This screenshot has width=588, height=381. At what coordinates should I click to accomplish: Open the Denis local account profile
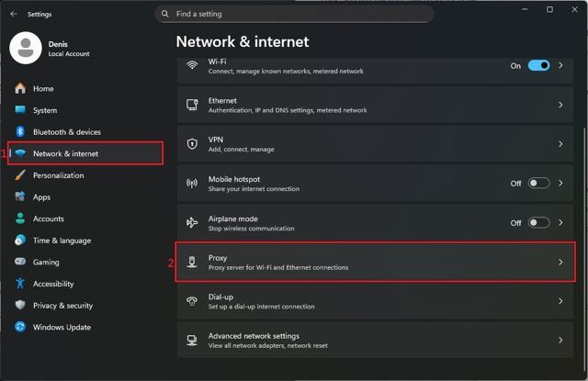(51, 49)
